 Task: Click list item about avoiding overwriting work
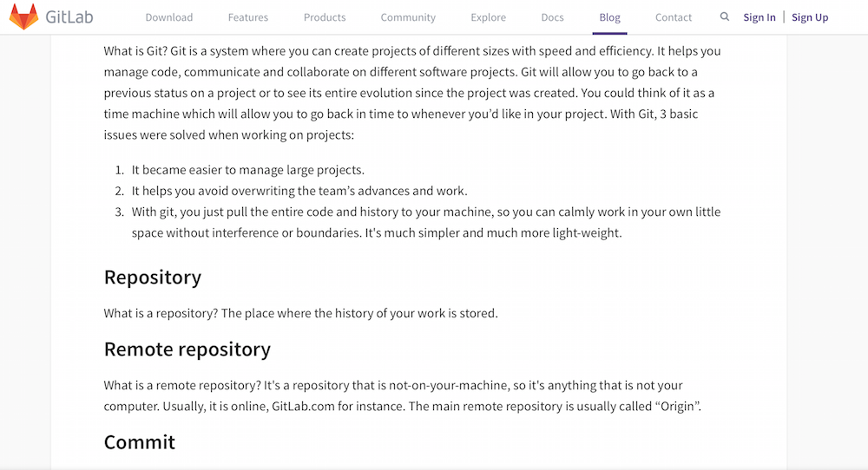pos(299,191)
